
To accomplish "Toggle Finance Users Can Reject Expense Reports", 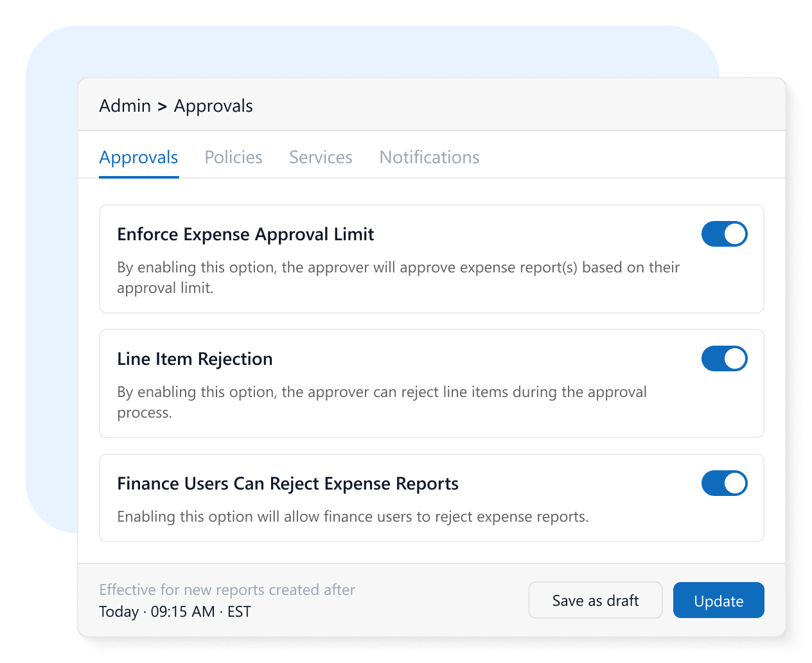I will pos(724,484).
